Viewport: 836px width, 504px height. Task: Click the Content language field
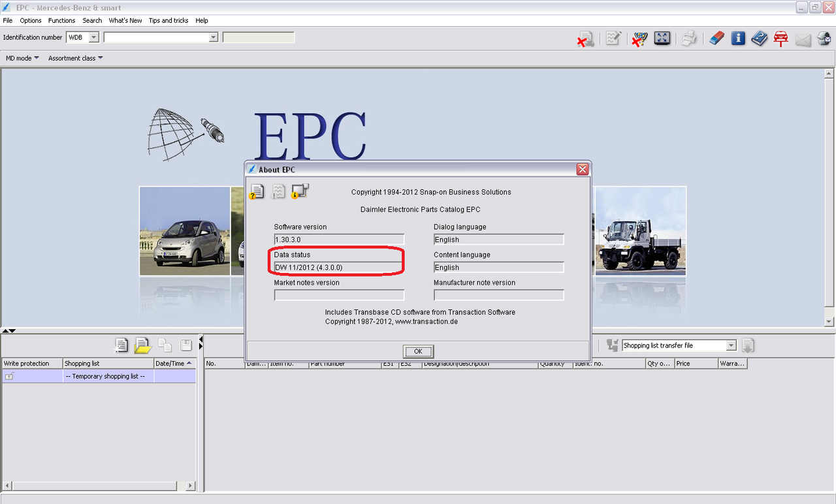tap(498, 268)
